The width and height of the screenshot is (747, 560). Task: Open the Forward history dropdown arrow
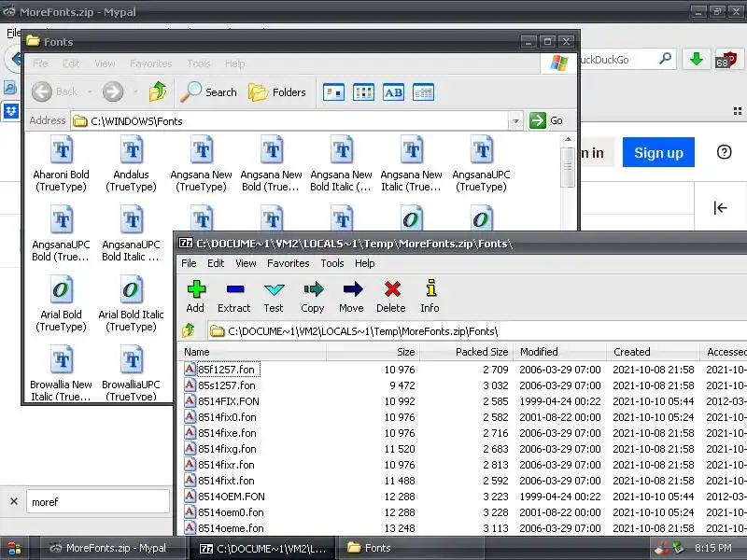tap(135, 91)
